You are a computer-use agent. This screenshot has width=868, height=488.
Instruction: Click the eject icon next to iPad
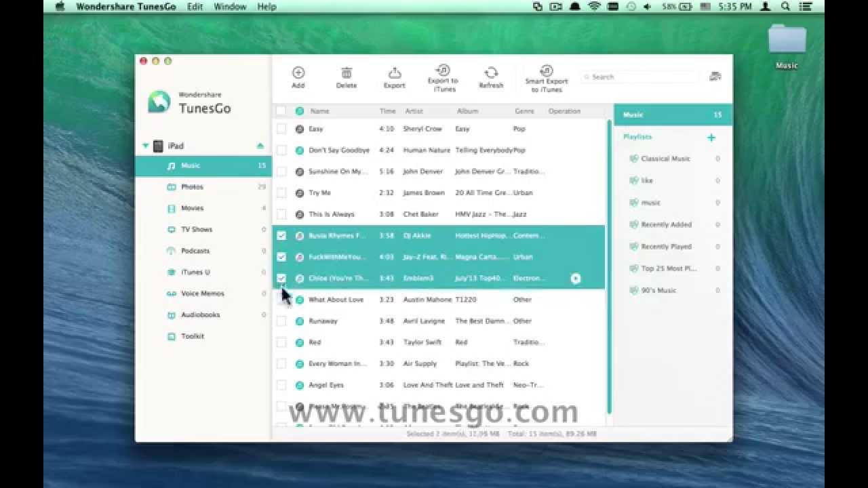tap(260, 146)
